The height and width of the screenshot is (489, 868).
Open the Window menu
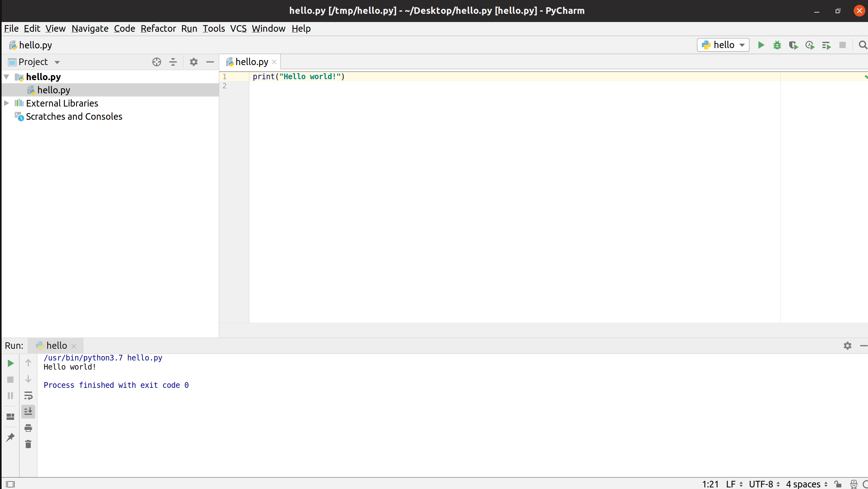[x=269, y=29]
